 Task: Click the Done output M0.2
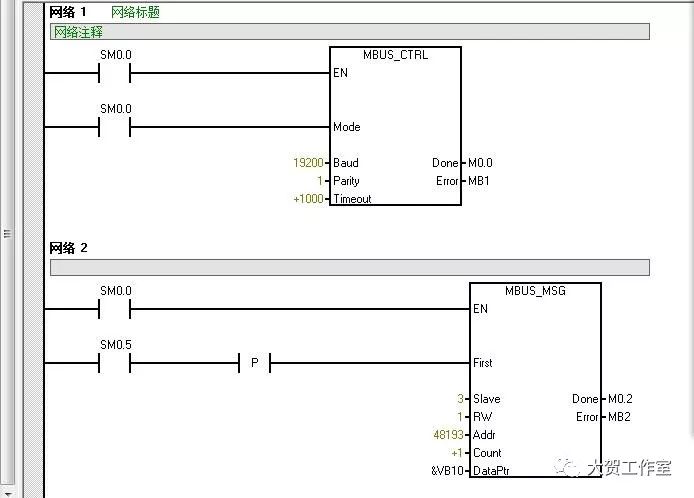(620, 399)
